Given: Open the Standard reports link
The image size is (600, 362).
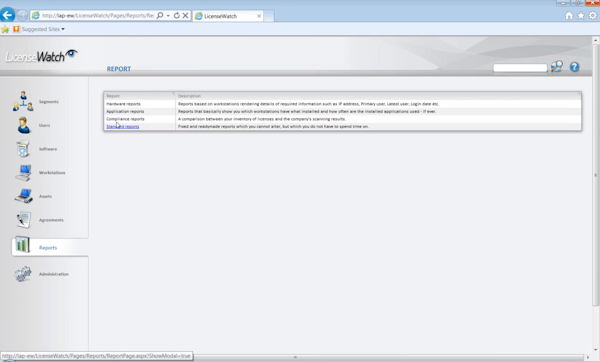Looking at the screenshot, I should click(x=122, y=127).
